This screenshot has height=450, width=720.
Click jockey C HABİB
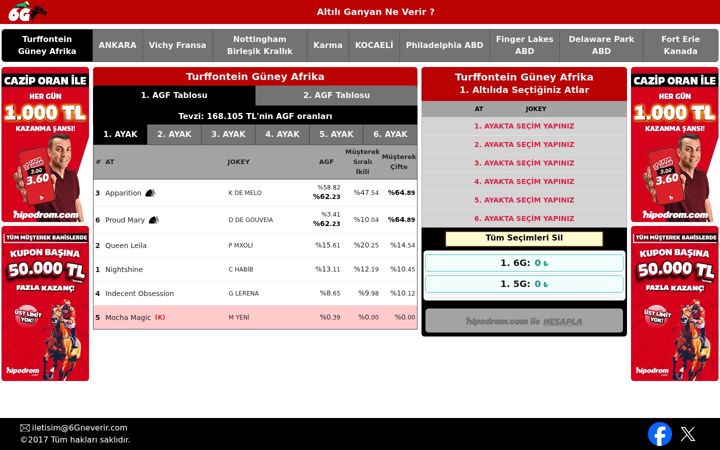click(x=241, y=269)
